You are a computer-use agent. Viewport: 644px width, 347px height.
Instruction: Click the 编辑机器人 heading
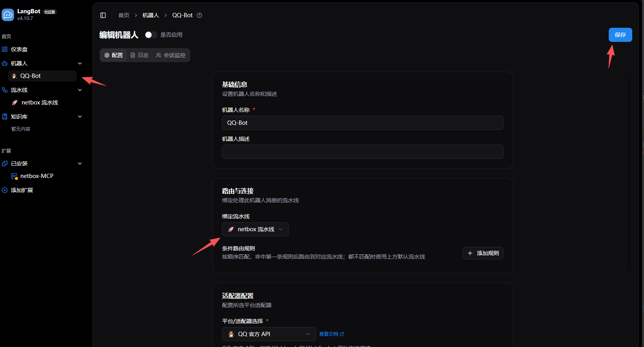[x=119, y=35]
